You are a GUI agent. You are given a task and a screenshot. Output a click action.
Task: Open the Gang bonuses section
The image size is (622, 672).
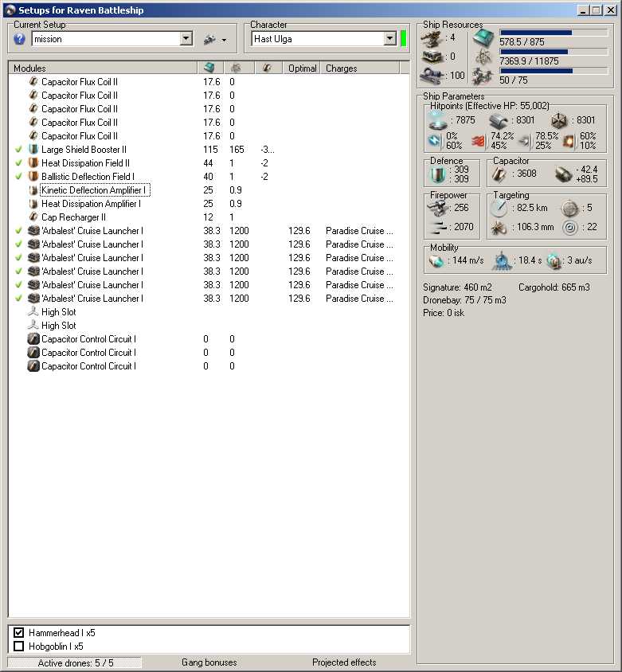pos(209,662)
